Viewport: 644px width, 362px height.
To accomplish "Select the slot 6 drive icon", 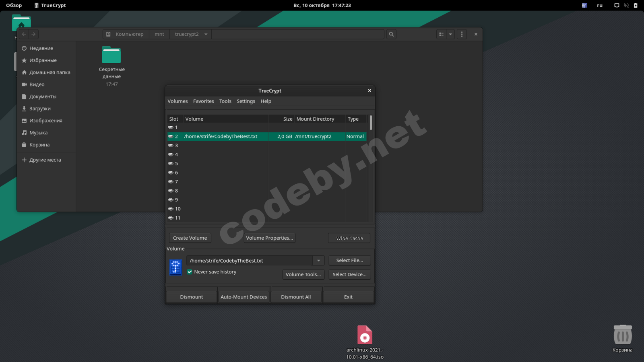I will coord(171,173).
